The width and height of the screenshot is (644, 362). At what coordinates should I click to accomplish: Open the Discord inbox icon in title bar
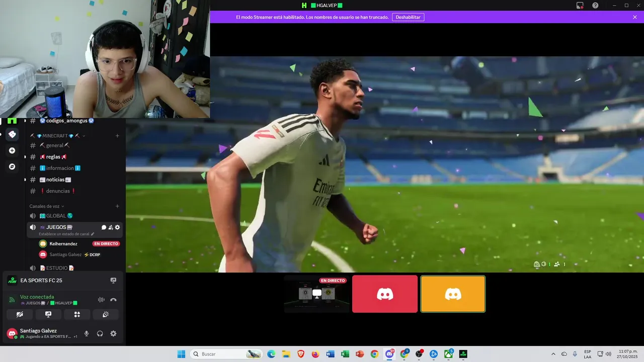tap(580, 6)
